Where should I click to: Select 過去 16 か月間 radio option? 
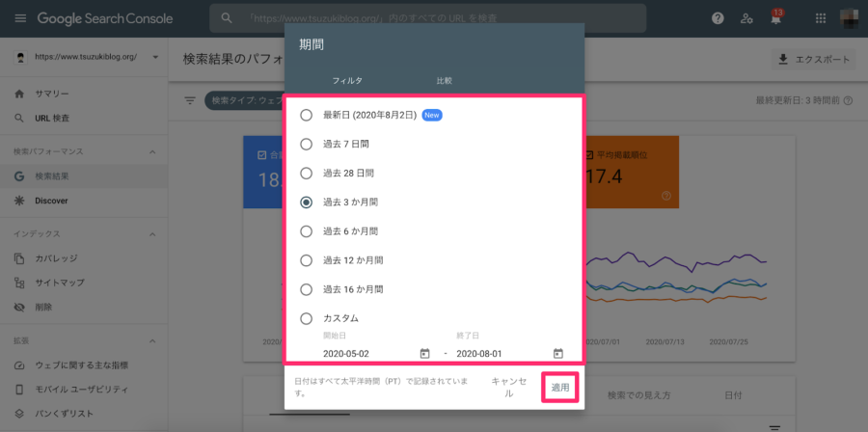[306, 289]
